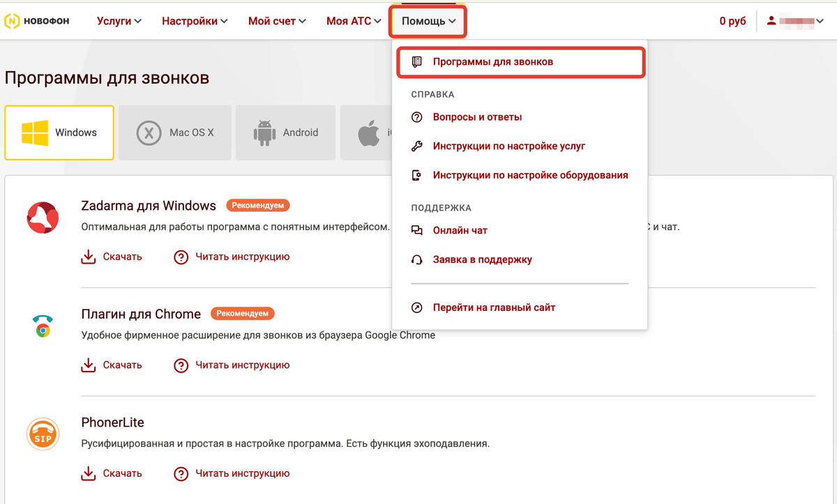
Task: Click the download arrow icon under PhonerLite
Action: click(x=88, y=473)
